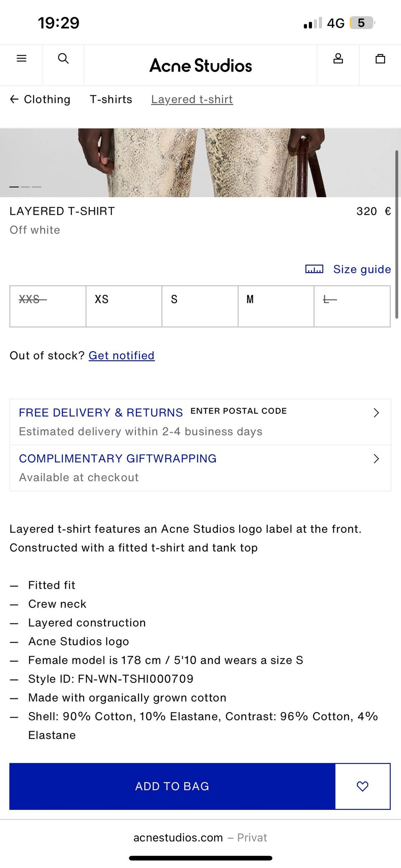
Task: Open Layered t-shirt breadcrumb link
Action: click(192, 99)
